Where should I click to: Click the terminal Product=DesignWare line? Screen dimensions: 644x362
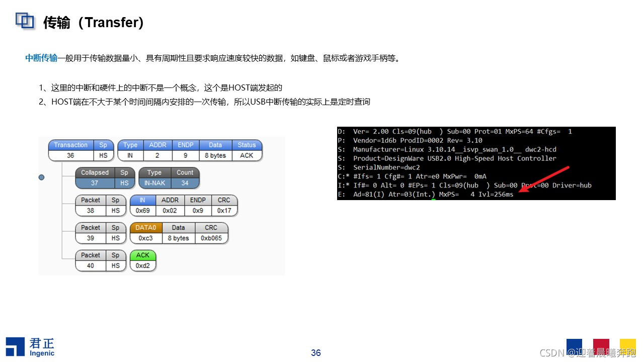(x=448, y=159)
